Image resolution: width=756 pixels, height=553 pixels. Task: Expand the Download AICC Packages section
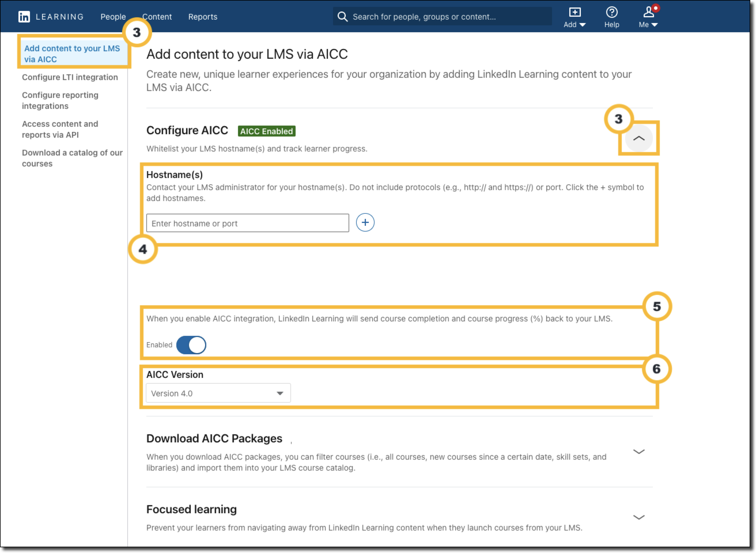pyautogui.click(x=638, y=452)
